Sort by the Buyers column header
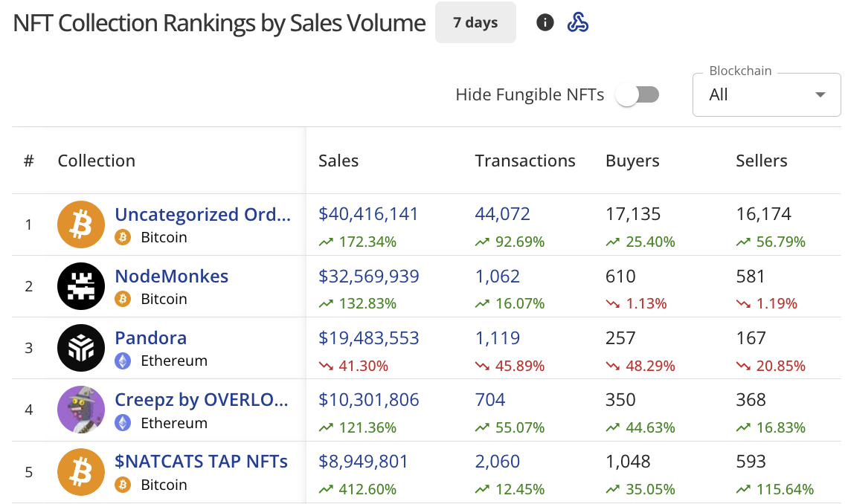Image resolution: width=848 pixels, height=504 pixels. [632, 161]
